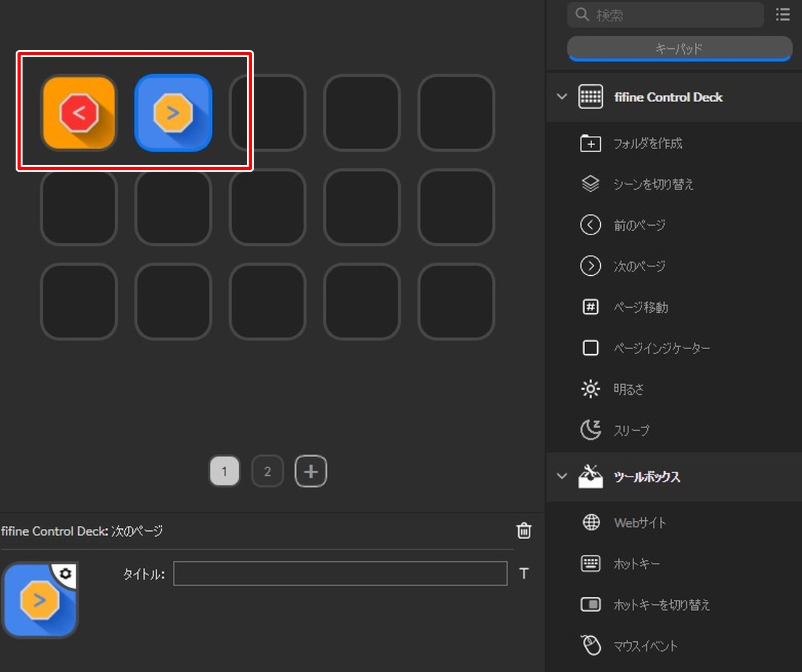Image resolution: width=802 pixels, height=672 pixels.
Task: Pick the ページ移動 action
Action: 640,307
